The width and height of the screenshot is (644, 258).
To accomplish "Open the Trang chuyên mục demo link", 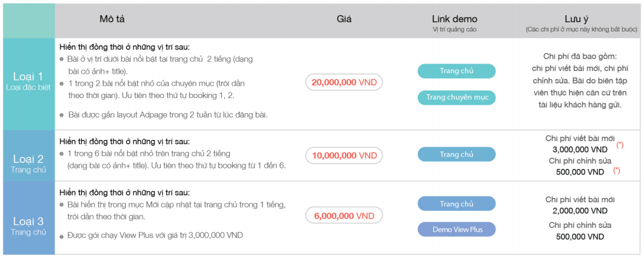I will pyautogui.click(x=457, y=97).
